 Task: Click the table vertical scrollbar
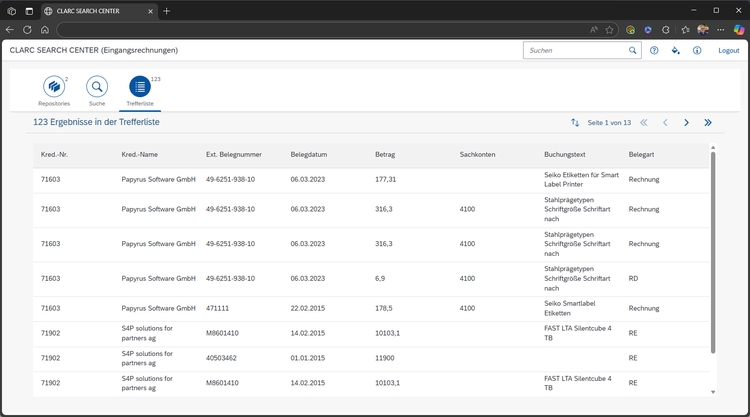[713, 252]
